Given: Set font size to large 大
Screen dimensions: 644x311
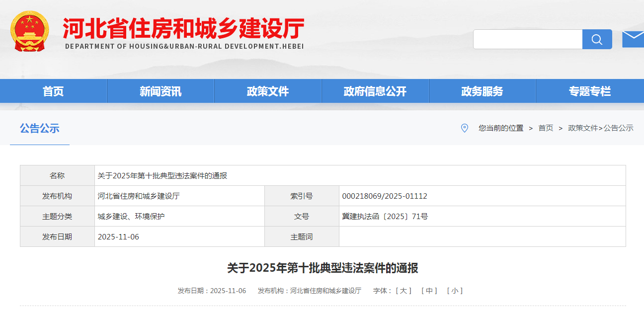Looking at the screenshot, I should coord(403,291).
